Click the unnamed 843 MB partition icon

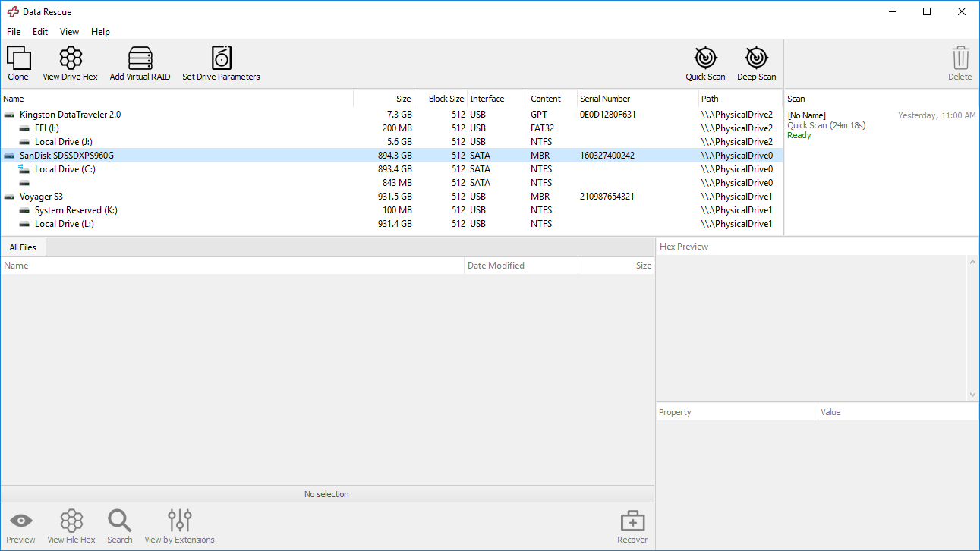pos(24,183)
